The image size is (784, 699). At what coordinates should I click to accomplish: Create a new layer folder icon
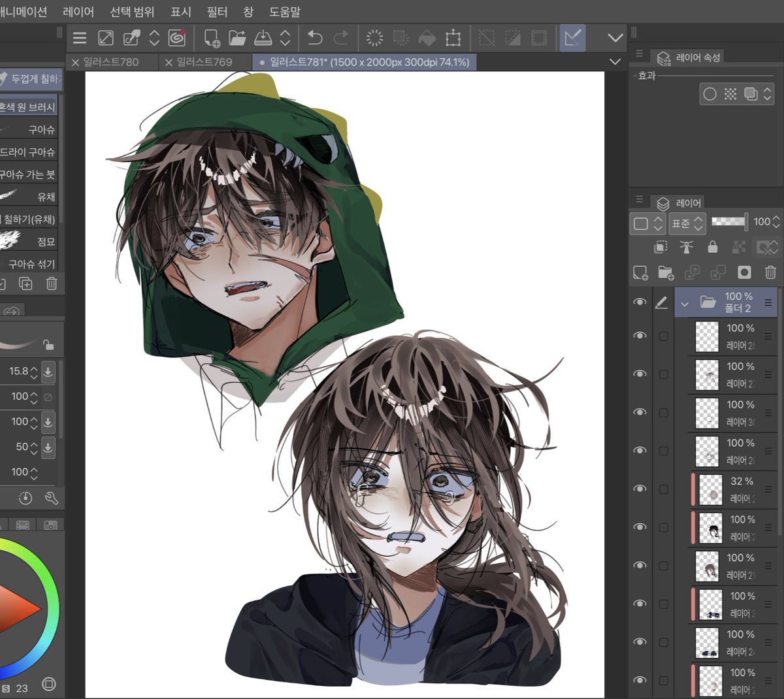[x=666, y=272]
